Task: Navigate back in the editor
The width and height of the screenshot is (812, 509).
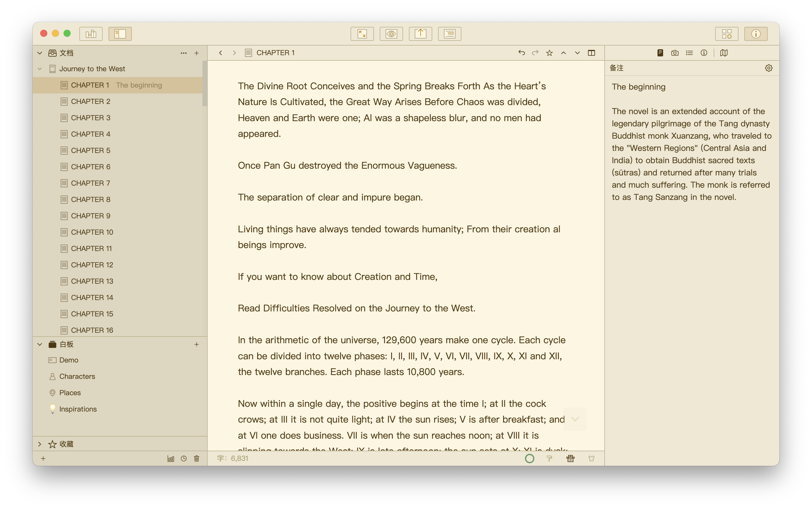Action: [x=221, y=53]
